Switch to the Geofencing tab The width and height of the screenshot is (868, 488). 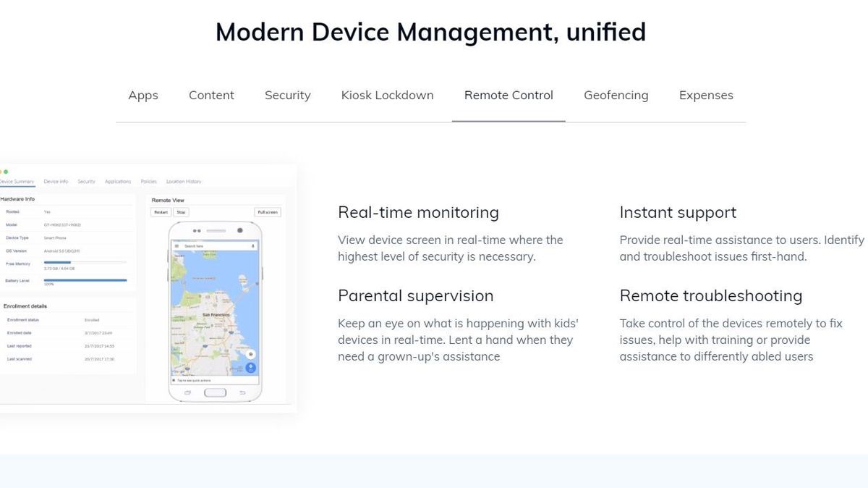click(616, 95)
